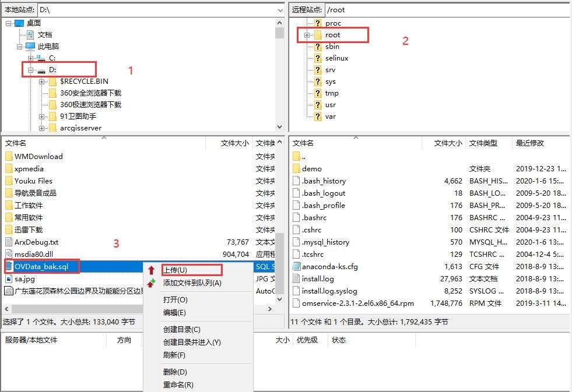The image size is (572, 392).
Task: Click the demo folder icon
Action: [x=296, y=169]
